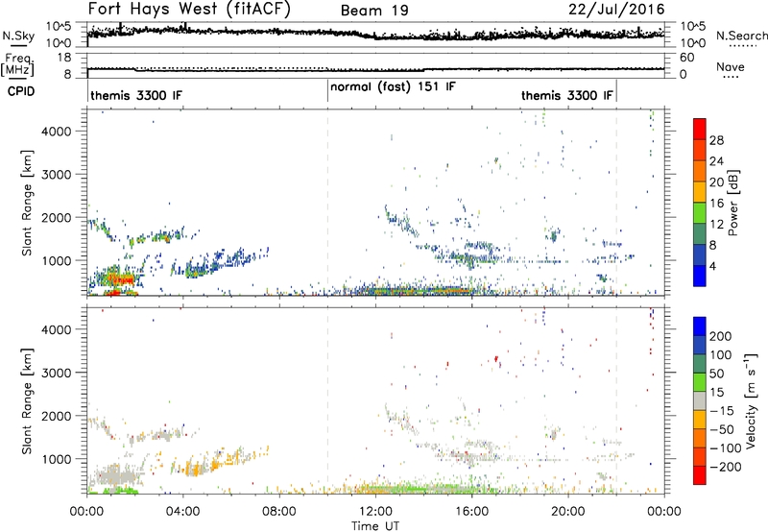Screen dimensions: 768x532
Task: Click the Power [dB] colorbar title
Action: click(x=733, y=203)
